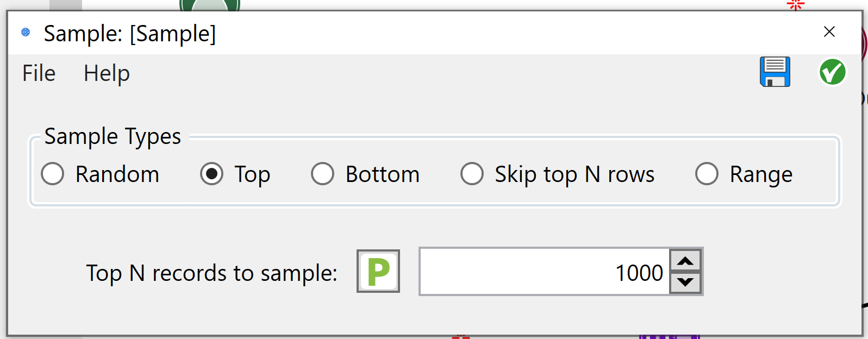Close the Sample dialog

pyautogui.click(x=829, y=32)
